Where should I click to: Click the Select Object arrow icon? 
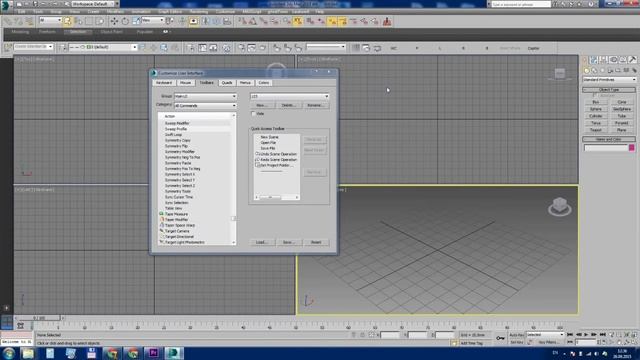67,21
